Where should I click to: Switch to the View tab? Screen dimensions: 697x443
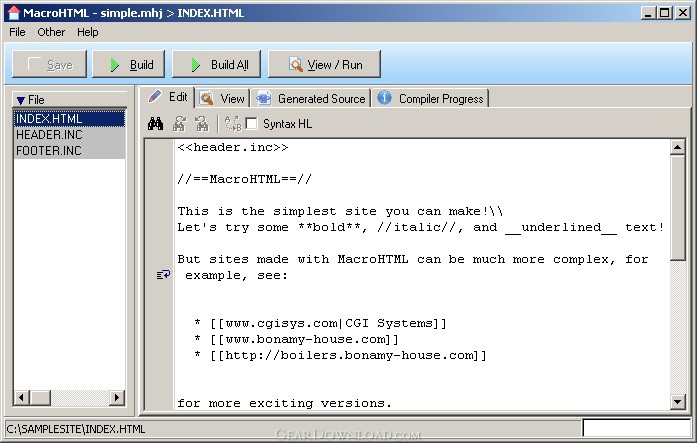click(222, 98)
